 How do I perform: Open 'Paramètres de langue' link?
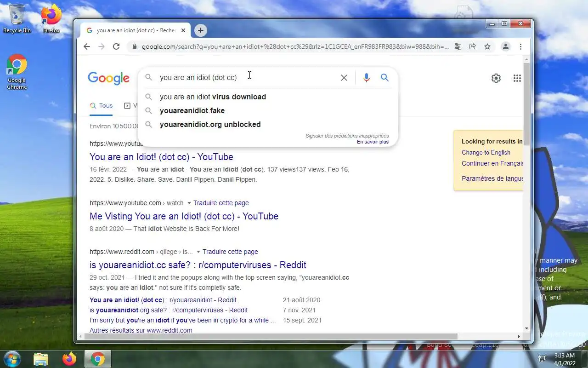(492, 178)
